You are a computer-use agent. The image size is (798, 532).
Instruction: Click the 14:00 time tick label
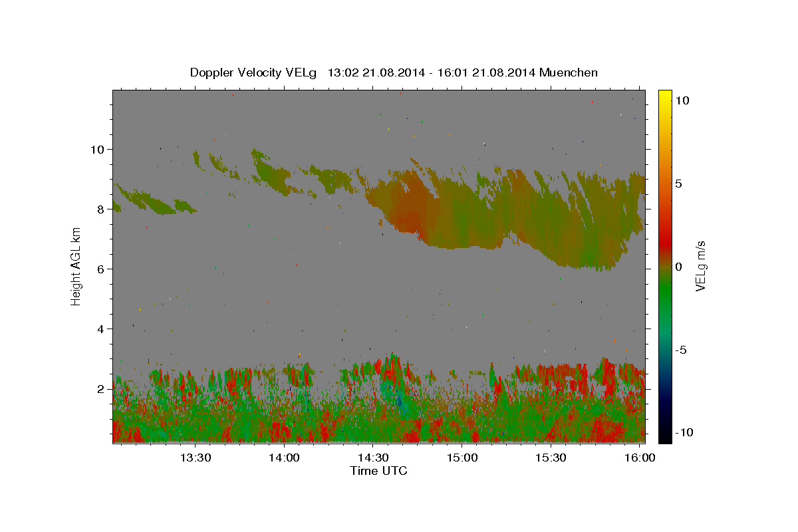pyautogui.click(x=285, y=458)
